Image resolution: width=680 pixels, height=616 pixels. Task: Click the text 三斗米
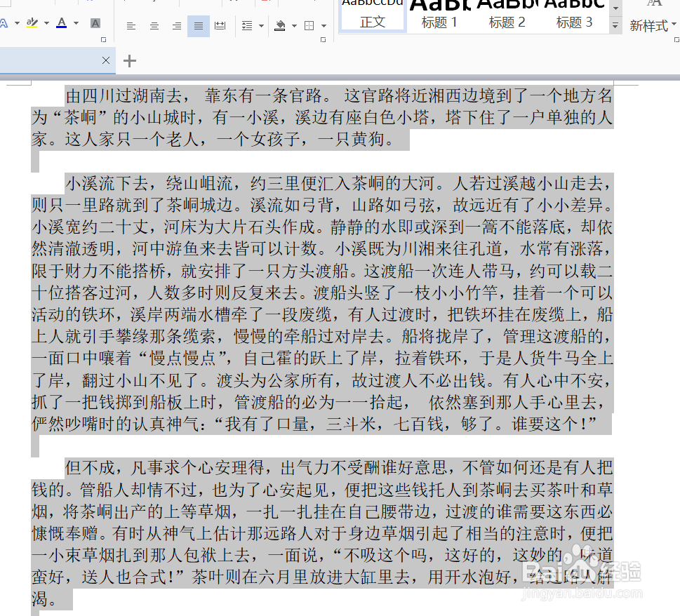(x=350, y=424)
